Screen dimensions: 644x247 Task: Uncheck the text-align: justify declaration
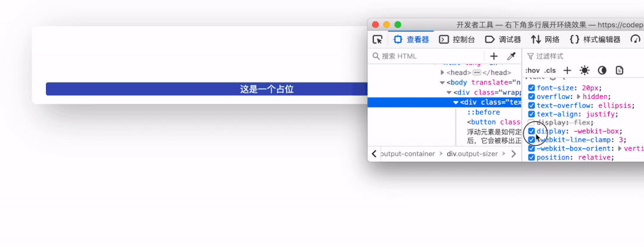point(531,114)
